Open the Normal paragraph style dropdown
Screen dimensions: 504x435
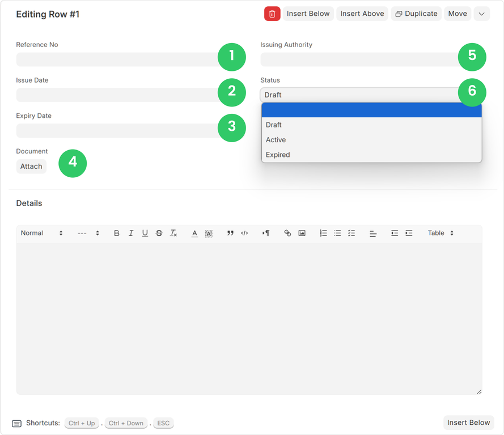pyautogui.click(x=41, y=233)
